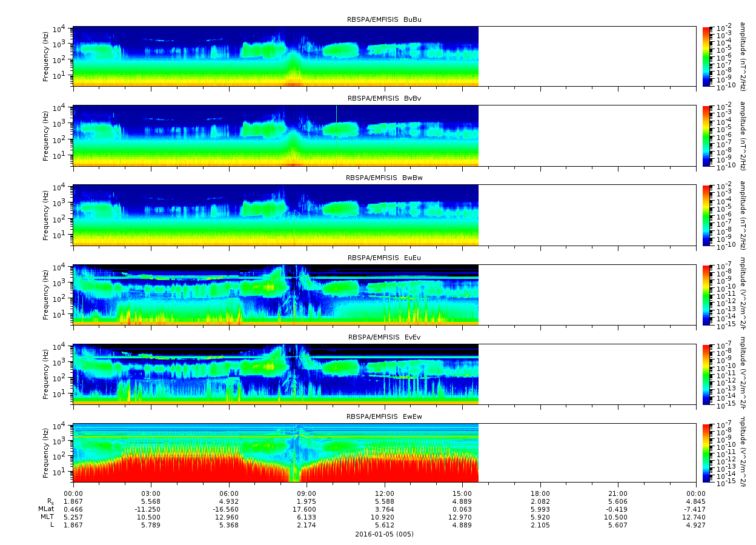Click the L value '2.105'
The height and width of the screenshot is (545, 756).
point(540,524)
